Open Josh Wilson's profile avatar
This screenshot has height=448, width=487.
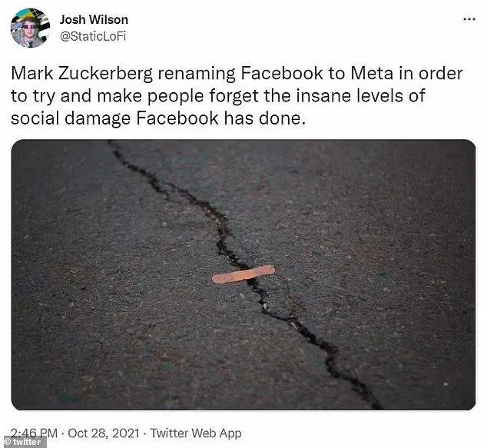click(30, 28)
